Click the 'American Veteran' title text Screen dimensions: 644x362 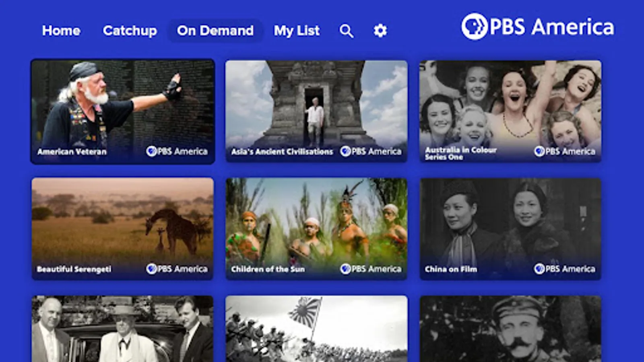[72, 152]
